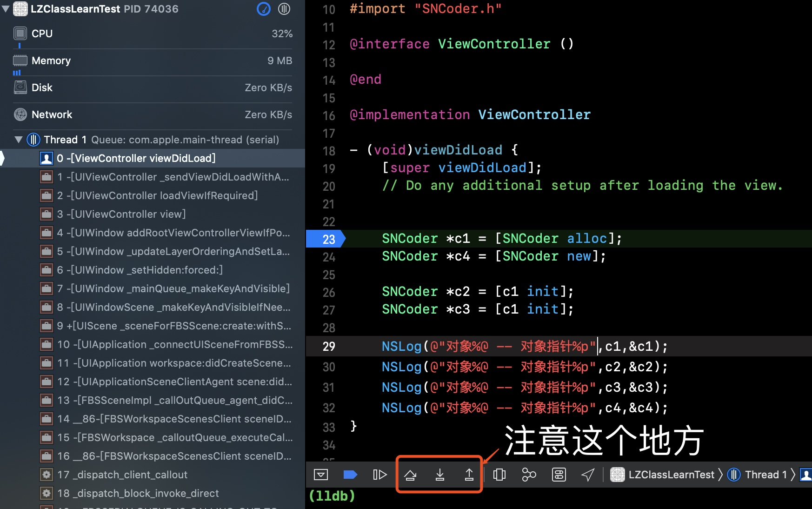Click the briefcase icon of frame 6 _setHidden:forced:
Viewport: 812px width, 509px height.
click(47, 270)
